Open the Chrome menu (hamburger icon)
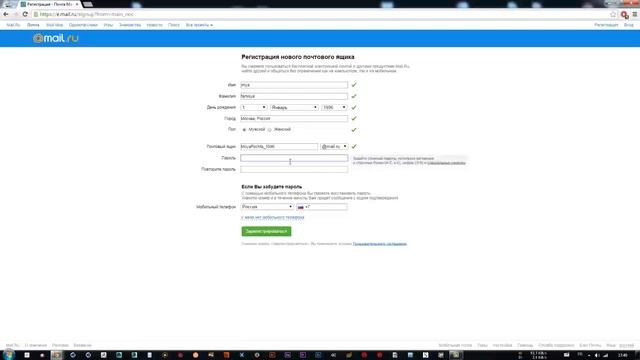Screen dimensions: 640x360 click(x=635, y=14)
